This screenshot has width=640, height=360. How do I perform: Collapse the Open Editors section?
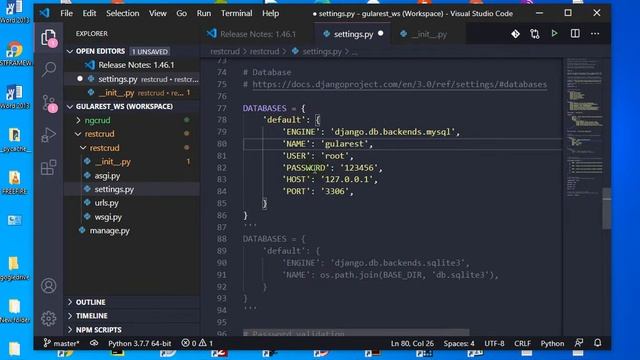70,51
